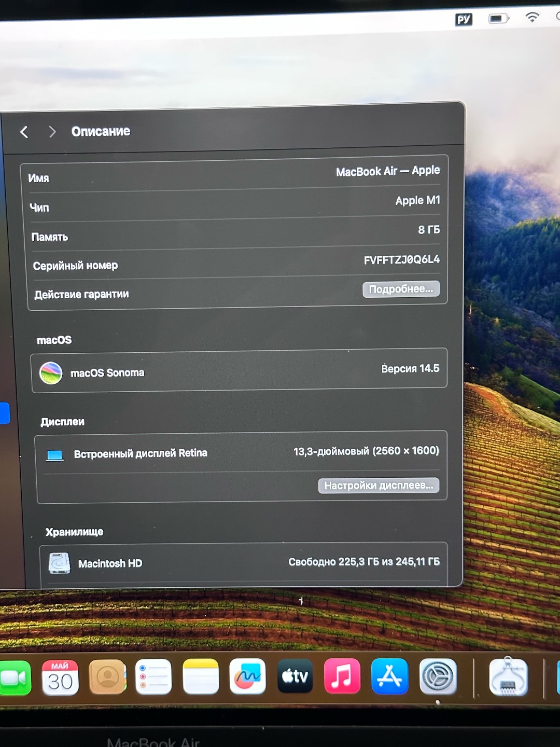Click the Подробнее... warranty button
The width and height of the screenshot is (560, 747).
click(401, 289)
